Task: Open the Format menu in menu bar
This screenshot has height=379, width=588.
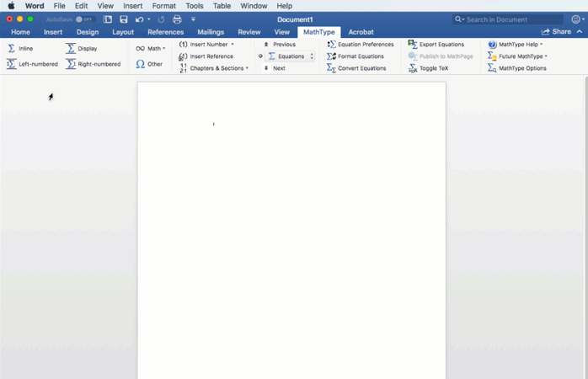Action: 163,6
